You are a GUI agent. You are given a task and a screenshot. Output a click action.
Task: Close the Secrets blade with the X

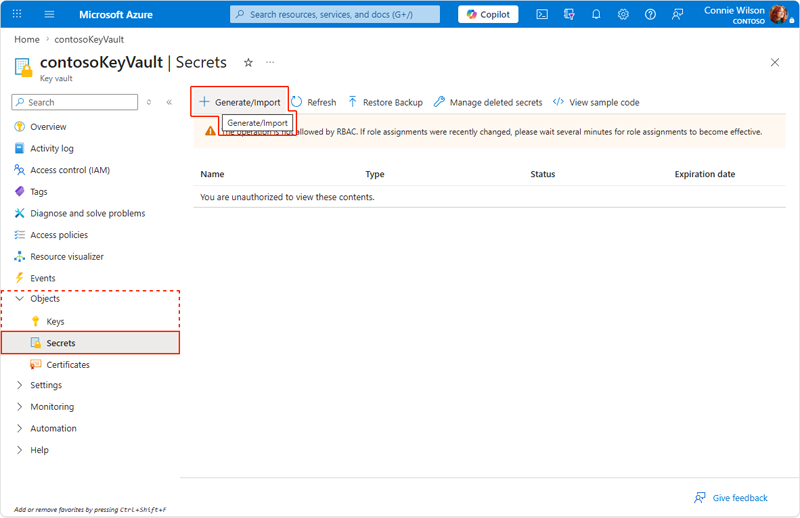pos(774,62)
